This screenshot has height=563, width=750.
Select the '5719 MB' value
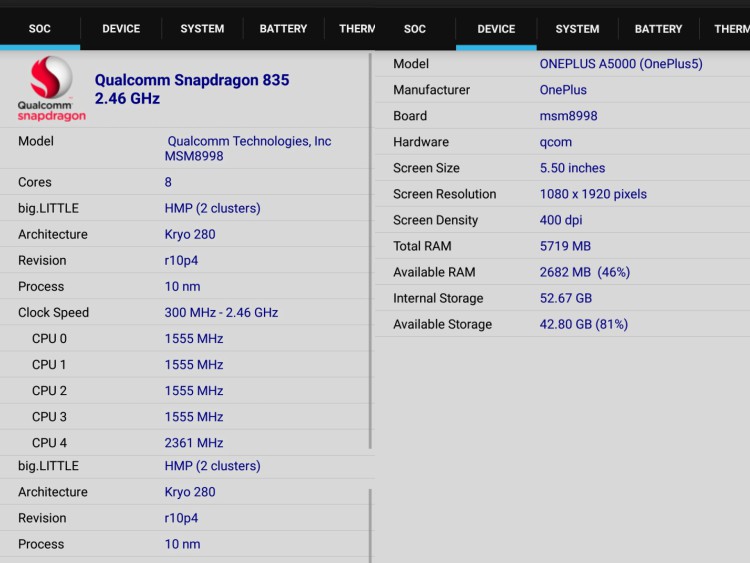(x=565, y=246)
